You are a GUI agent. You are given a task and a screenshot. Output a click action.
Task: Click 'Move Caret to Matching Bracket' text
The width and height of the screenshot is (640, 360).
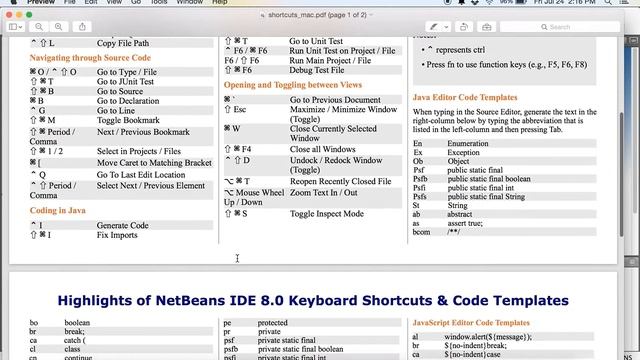(x=154, y=163)
